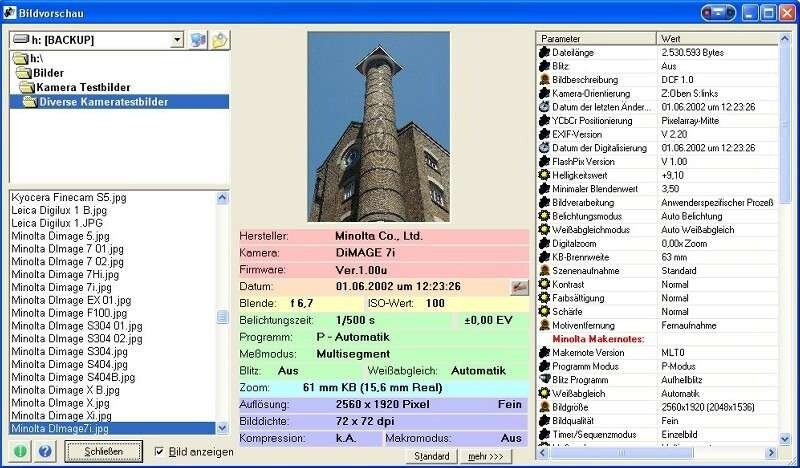Click the Dateilänge row icon
This screenshot has height=468, width=800.
544,53
